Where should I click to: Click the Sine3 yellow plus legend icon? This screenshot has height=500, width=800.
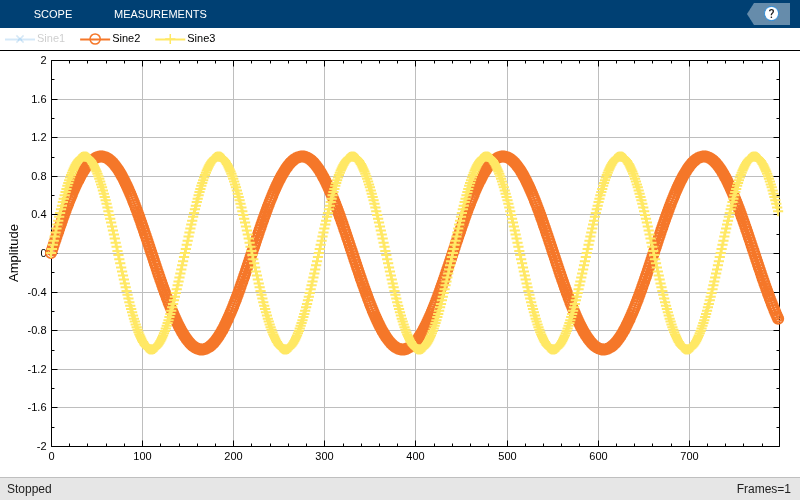coord(170,39)
